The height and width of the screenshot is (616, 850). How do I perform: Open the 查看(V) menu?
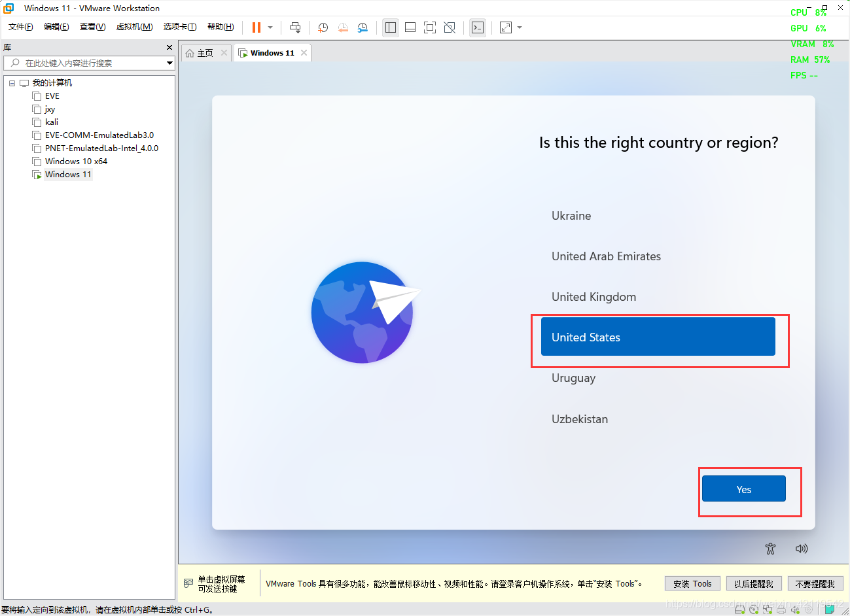pos(92,27)
